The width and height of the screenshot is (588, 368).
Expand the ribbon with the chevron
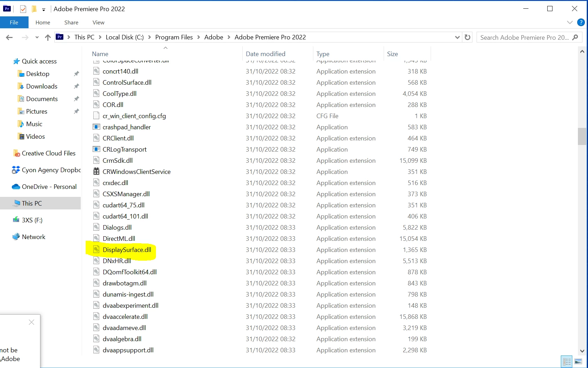570,22
